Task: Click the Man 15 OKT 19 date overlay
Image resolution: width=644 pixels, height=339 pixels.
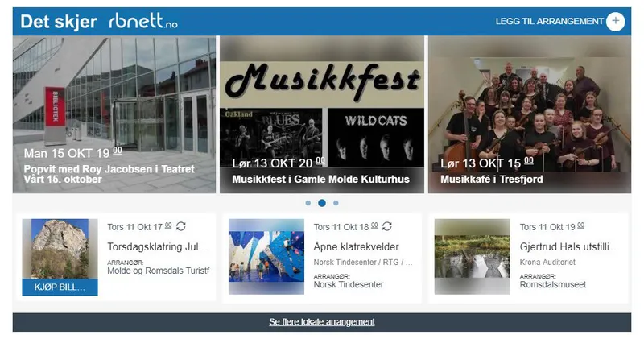Action: pyautogui.click(x=73, y=153)
